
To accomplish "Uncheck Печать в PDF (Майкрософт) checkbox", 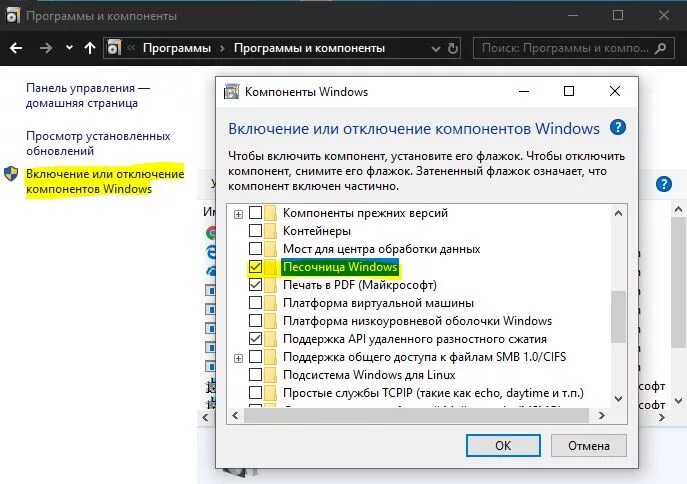I will tap(255, 285).
